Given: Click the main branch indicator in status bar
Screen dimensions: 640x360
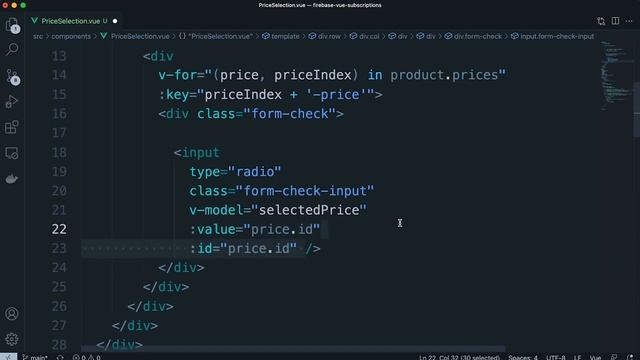Looking at the screenshot, I should 35,357.
